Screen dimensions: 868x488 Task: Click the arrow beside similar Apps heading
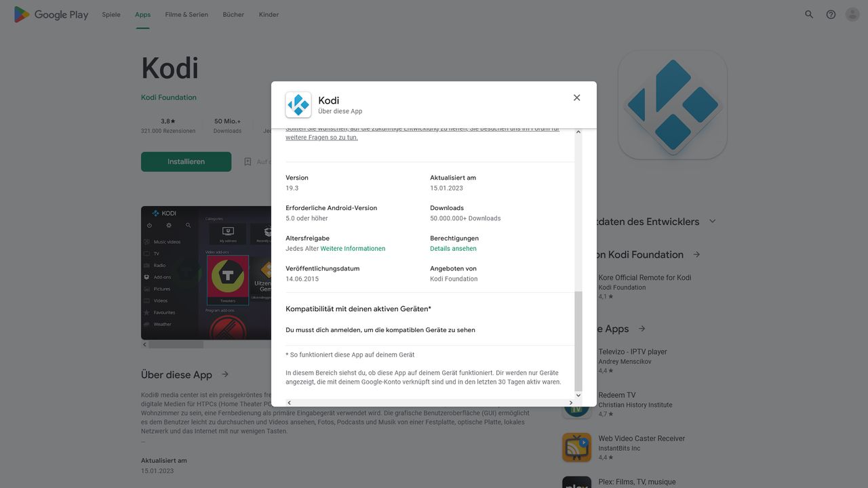point(642,329)
